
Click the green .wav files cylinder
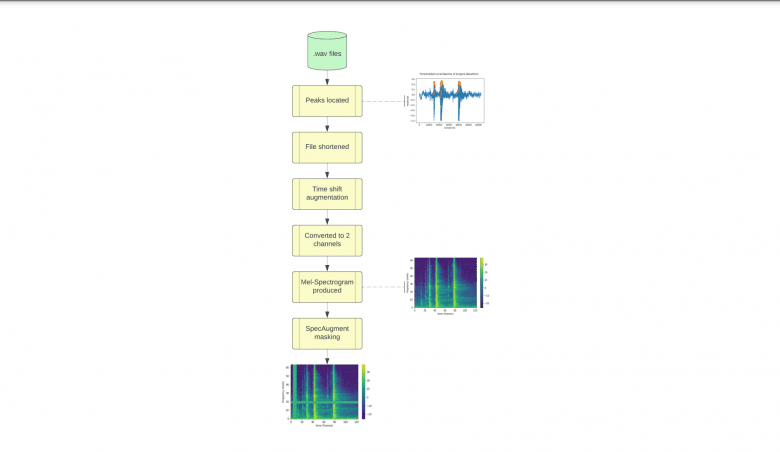[327, 51]
